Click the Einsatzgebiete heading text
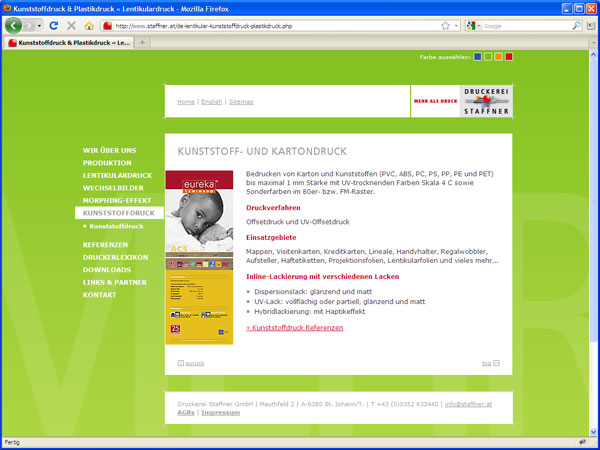 (271, 238)
